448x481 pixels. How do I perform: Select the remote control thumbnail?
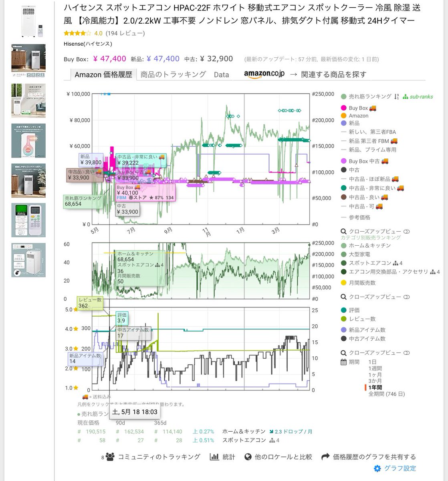[x=28, y=220]
